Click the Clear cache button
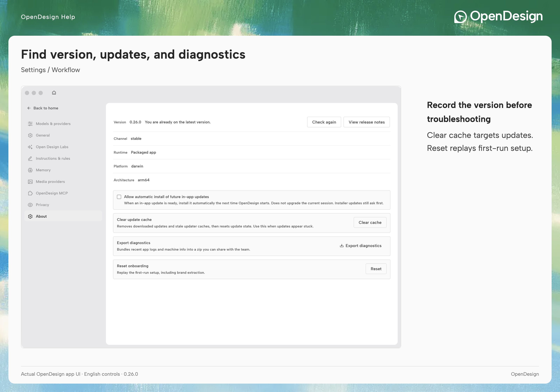 coord(370,222)
